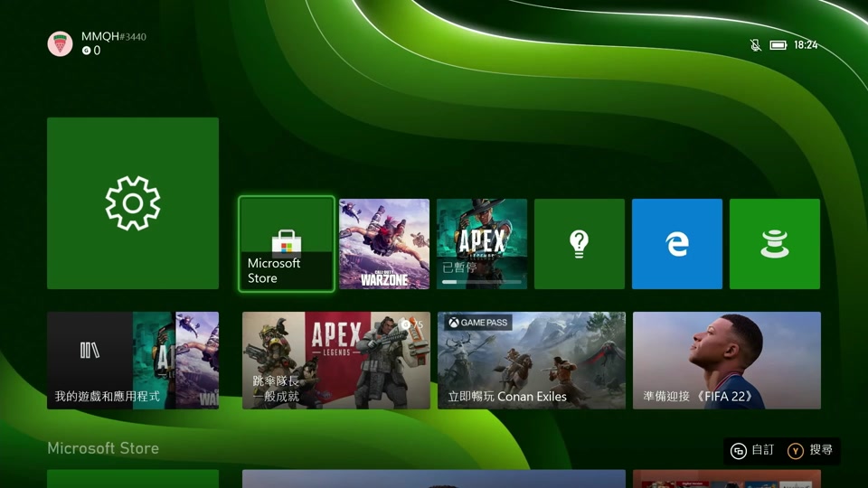
Task: Click the controller battery icon
Action: click(x=778, y=45)
